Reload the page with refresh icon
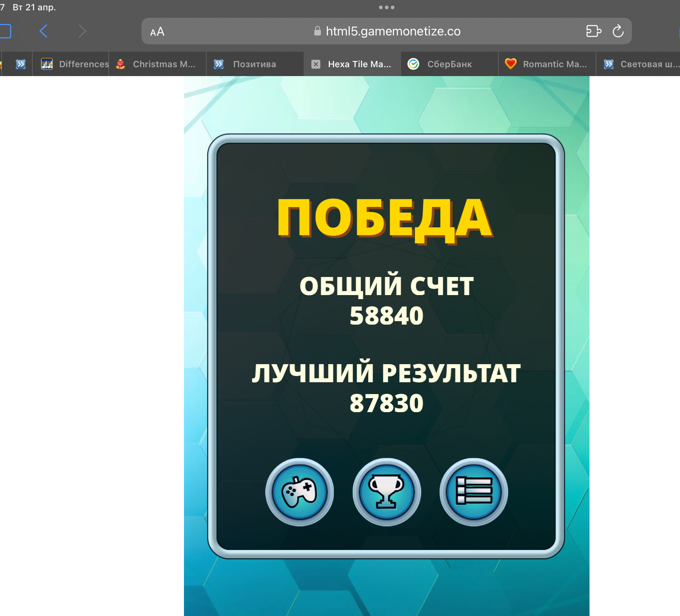The image size is (680, 616). [618, 31]
